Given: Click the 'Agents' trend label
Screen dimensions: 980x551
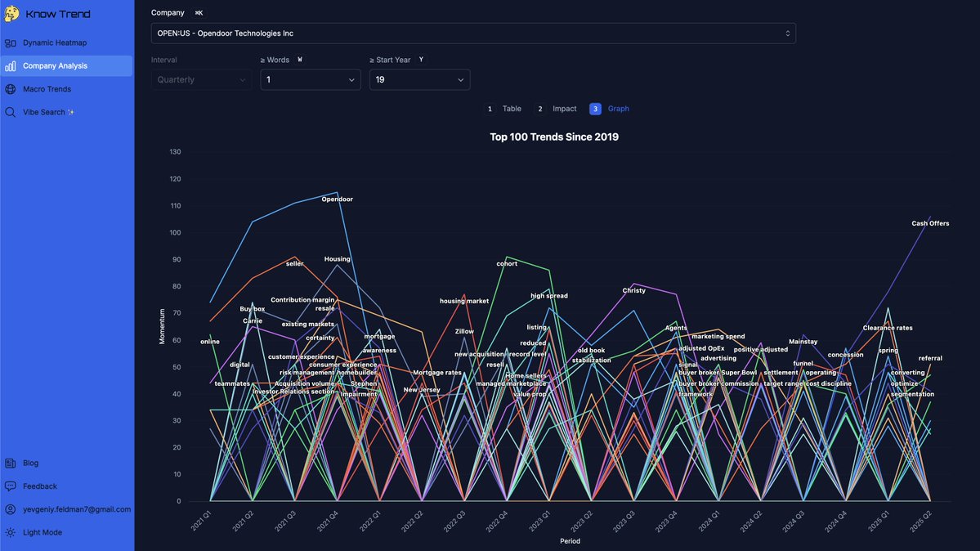Looking at the screenshot, I should click(676, 329).
